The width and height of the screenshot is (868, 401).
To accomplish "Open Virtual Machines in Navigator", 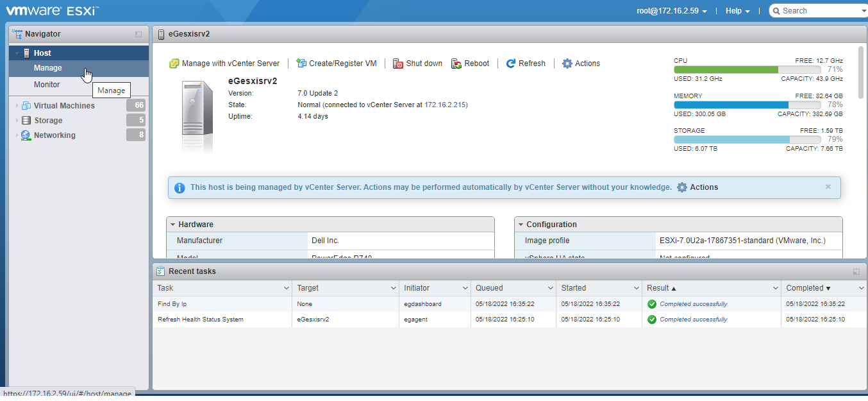I will coord(64,106).
